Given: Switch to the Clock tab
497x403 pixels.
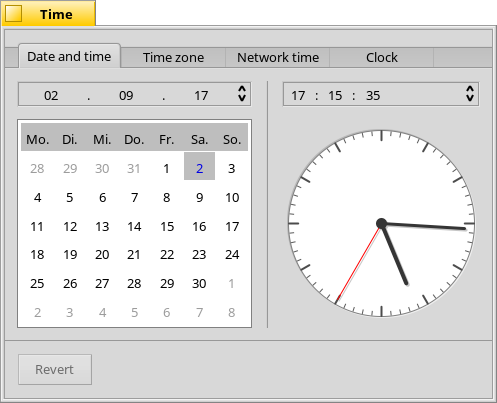Looking at the screenshot, I should tap(382, 58).
